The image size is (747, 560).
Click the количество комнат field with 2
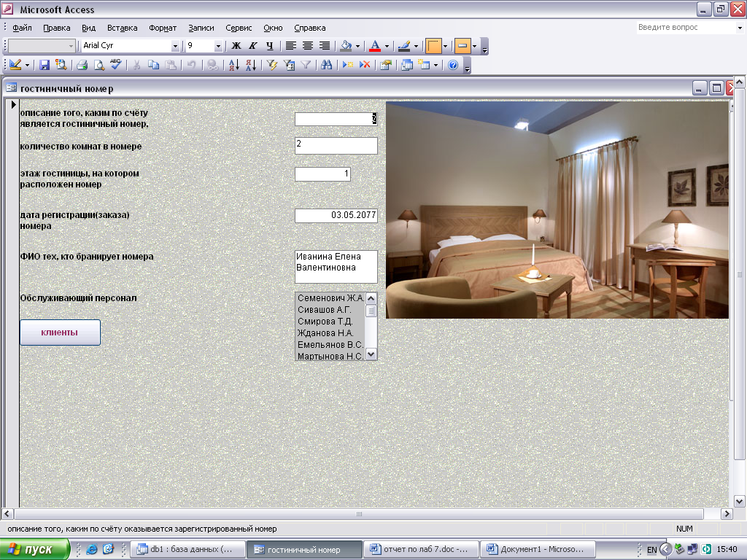(x=336, y=146)
